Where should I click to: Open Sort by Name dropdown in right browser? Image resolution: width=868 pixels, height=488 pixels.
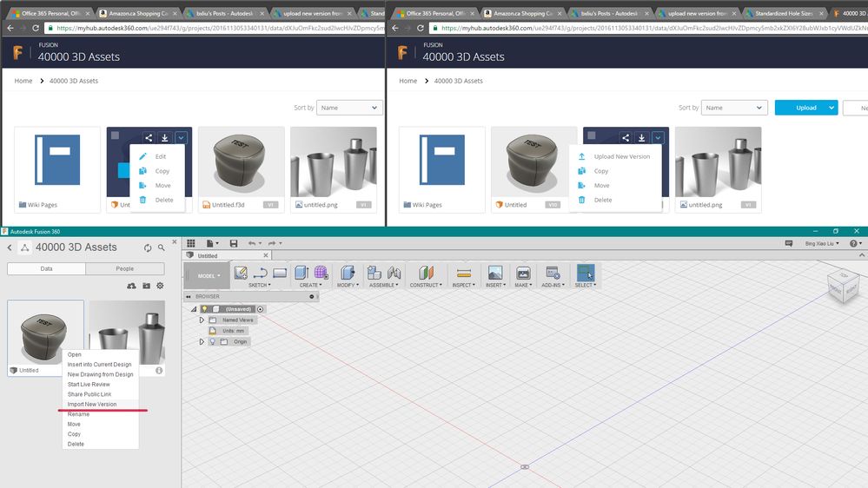(x=734, y=108)
